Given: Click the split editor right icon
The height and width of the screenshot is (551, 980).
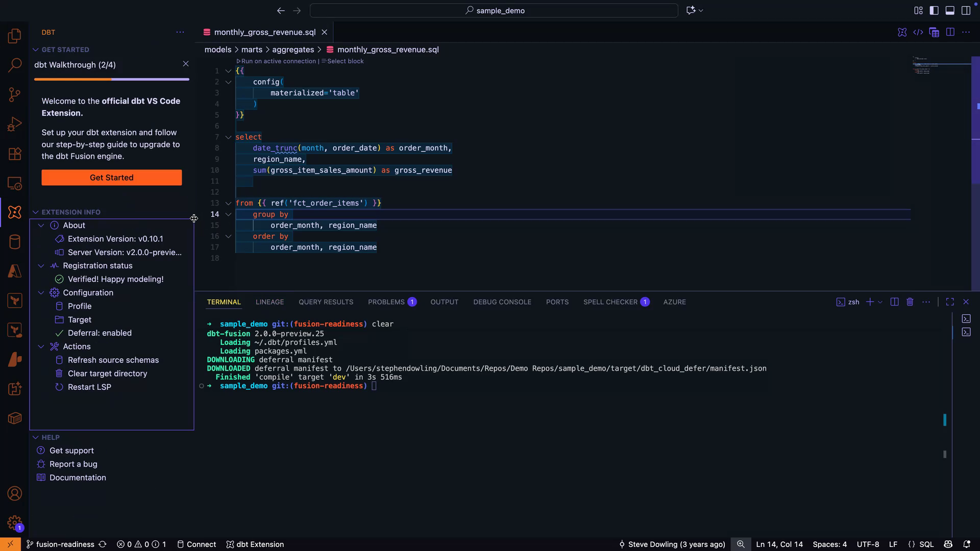Looking at the screenshot, I should tap(950, 32).
